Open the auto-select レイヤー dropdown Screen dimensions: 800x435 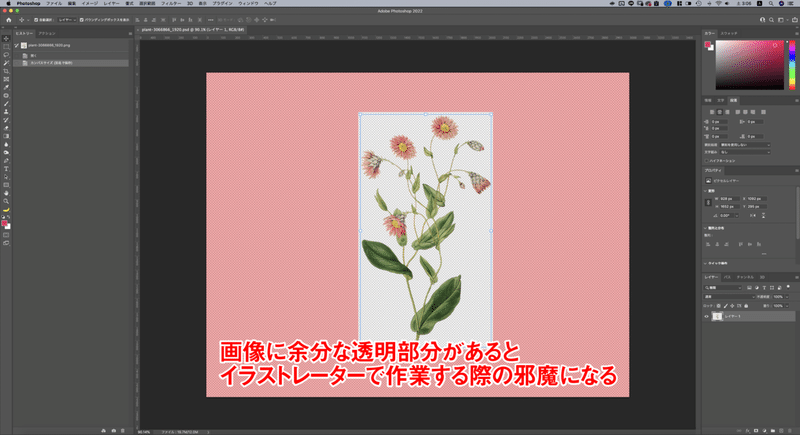pos(66,20)
